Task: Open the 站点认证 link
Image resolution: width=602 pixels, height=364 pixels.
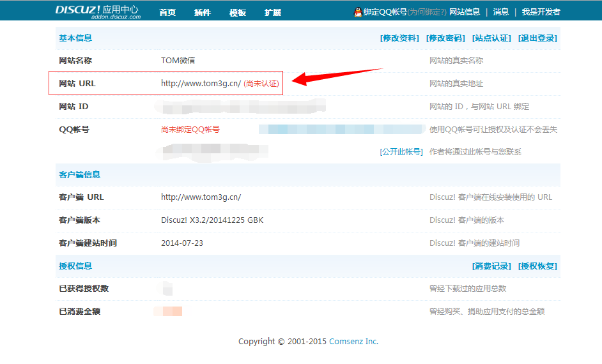Action: point(491,38)
